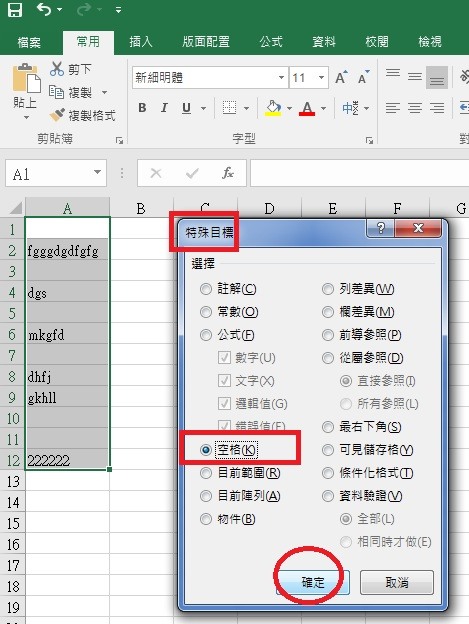Activate 複製格式 format painter
469x624 pixels.
tap(82, 115)
